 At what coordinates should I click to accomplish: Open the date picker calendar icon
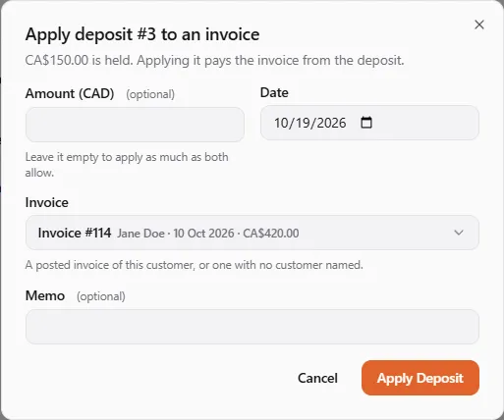click(x=366, y=123)
